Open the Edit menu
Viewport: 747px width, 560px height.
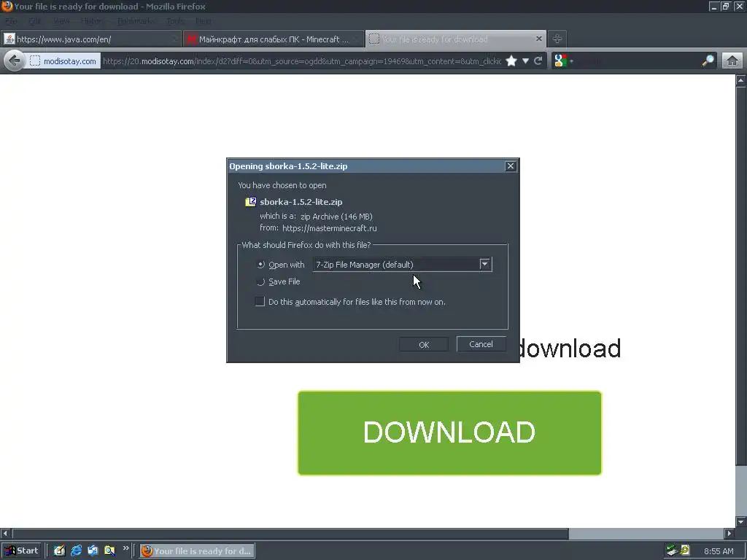click(34, 21)
